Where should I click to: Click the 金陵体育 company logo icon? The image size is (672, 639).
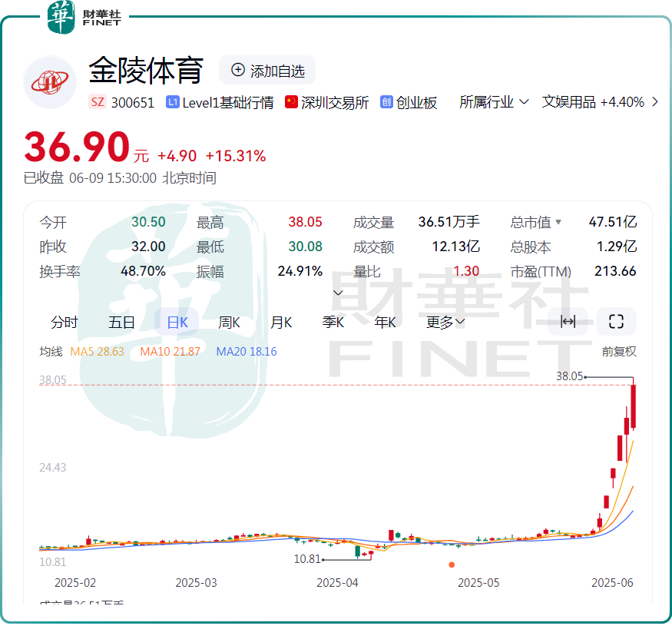coord(50,82)
